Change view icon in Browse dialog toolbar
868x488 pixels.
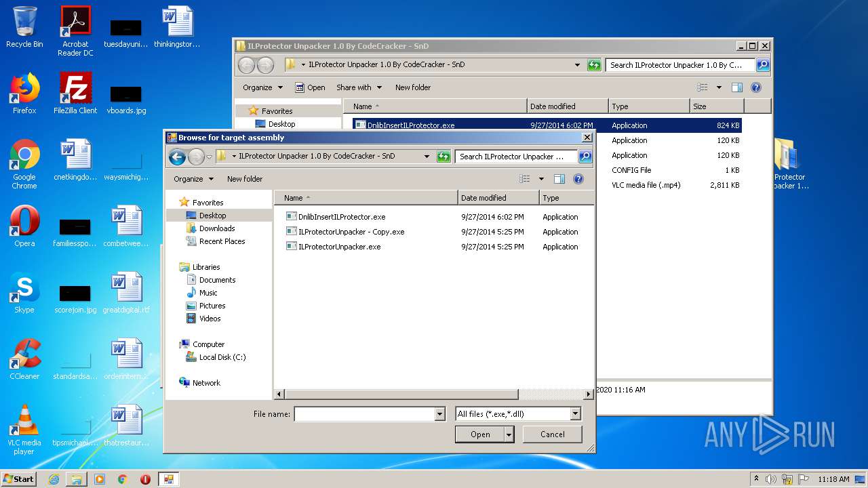pos(525,179)
